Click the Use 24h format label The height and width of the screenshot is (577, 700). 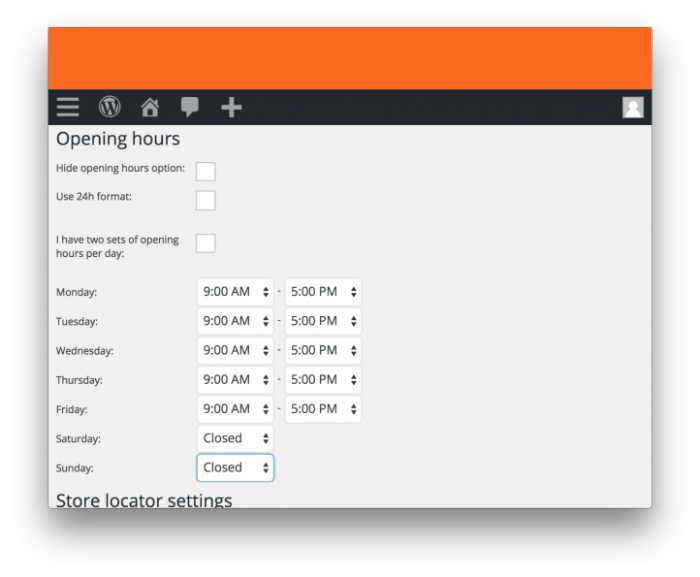(94, 197)
